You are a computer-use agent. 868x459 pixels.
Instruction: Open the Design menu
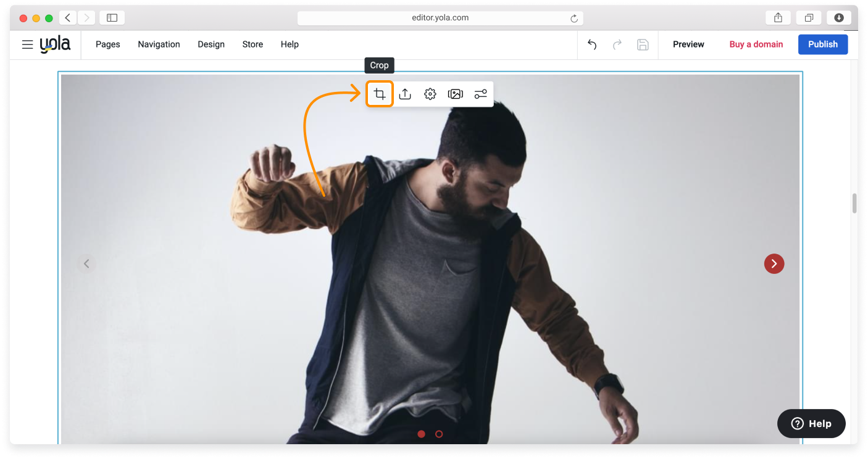coord(211,44)
